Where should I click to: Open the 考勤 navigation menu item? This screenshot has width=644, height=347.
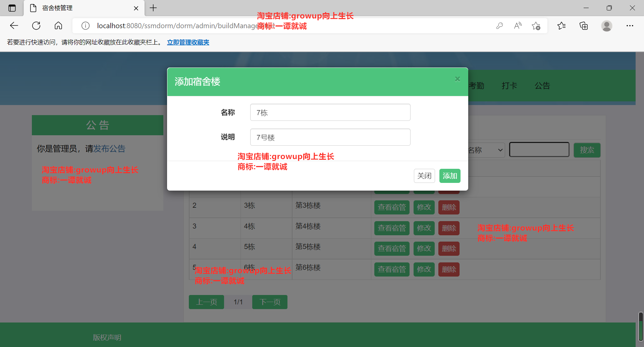pos(476,86)
